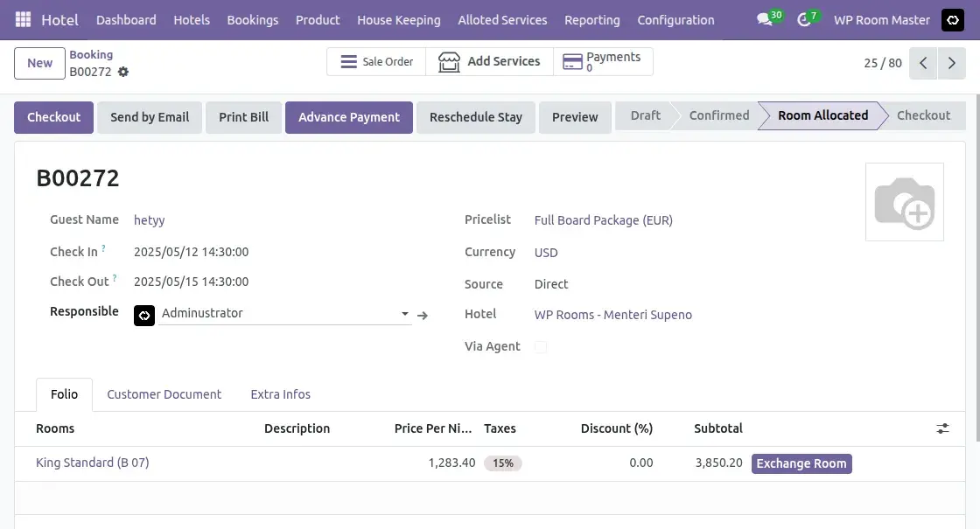Click the Check In date field
Viewport: 980px width, 529px height.
[191, 252]
